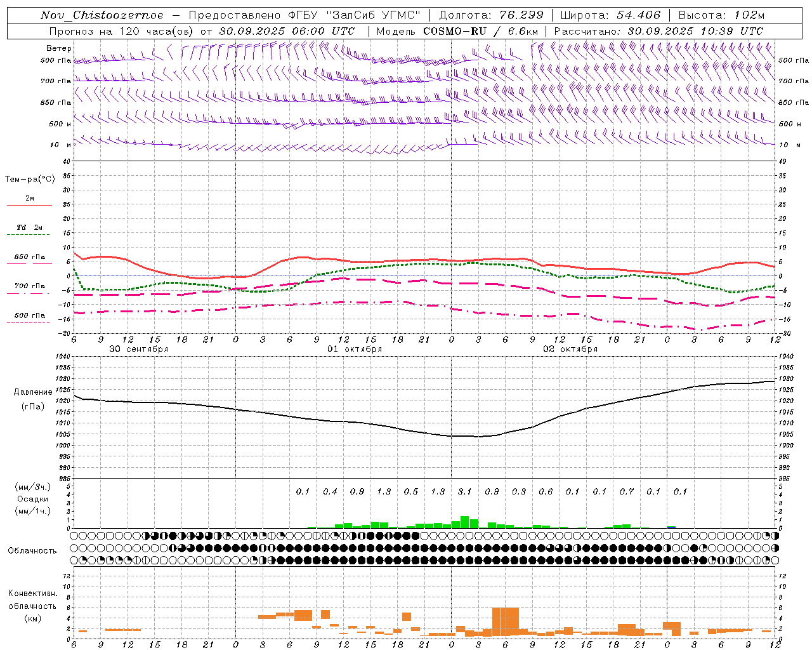
Task: Click the 'Высота: 102м' elevation label
Action: [721, 15]
